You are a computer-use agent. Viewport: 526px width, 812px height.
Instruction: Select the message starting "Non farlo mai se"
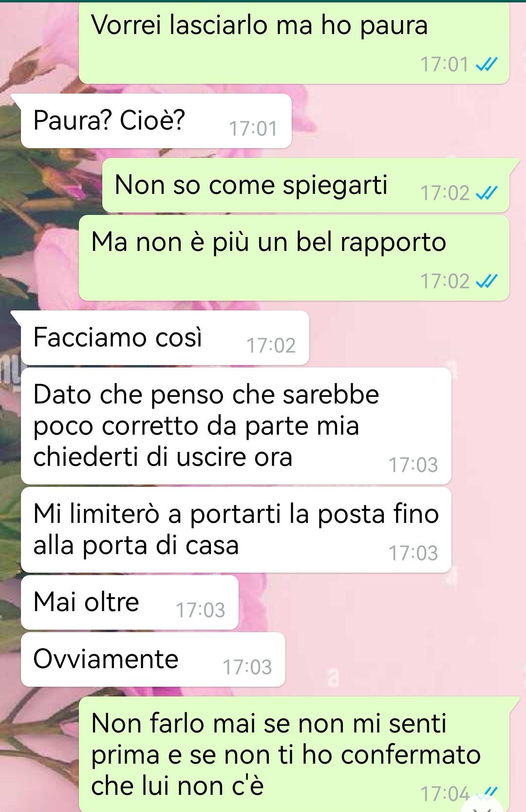[294, 754]
